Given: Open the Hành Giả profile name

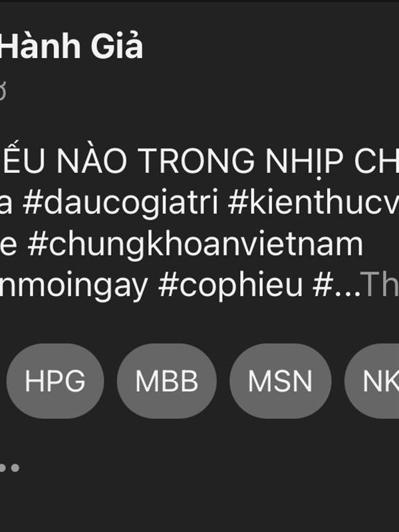Looking at the screenshot, I should [71, 47].
